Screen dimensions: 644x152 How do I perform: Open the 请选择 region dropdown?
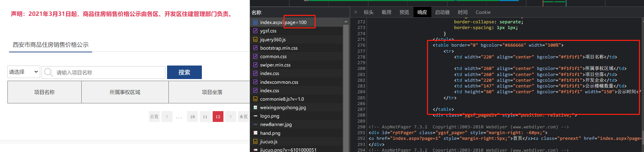24,72
